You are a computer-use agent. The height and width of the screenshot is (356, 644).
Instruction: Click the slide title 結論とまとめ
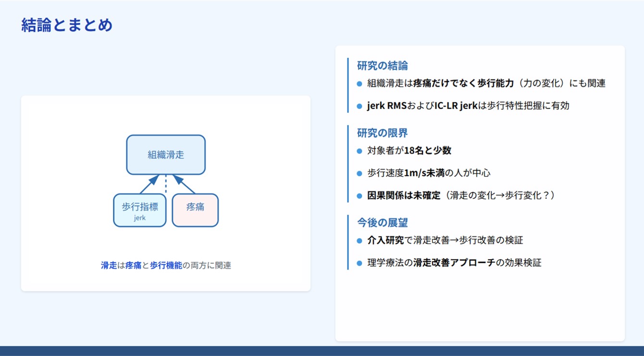(x=67, y=25)
